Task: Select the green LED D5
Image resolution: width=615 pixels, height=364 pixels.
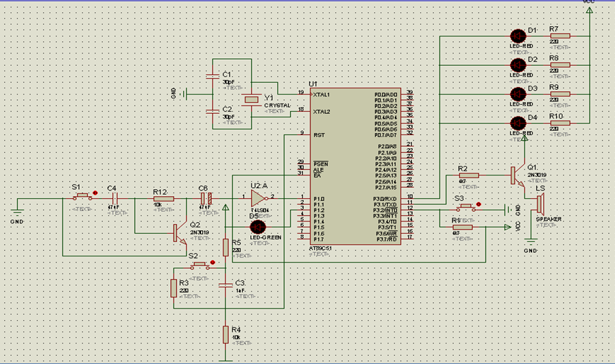Action: click(x=258, y=227)
